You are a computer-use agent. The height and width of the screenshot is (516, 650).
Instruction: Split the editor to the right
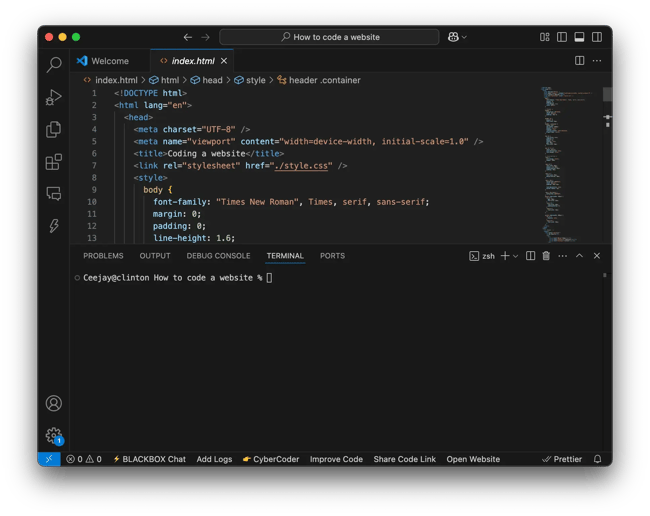[x=579, y=61]
